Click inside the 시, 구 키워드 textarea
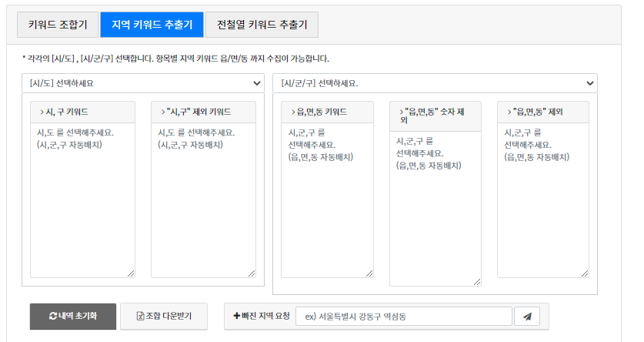The height and width of the screenshot is (342, 644). 82,200
